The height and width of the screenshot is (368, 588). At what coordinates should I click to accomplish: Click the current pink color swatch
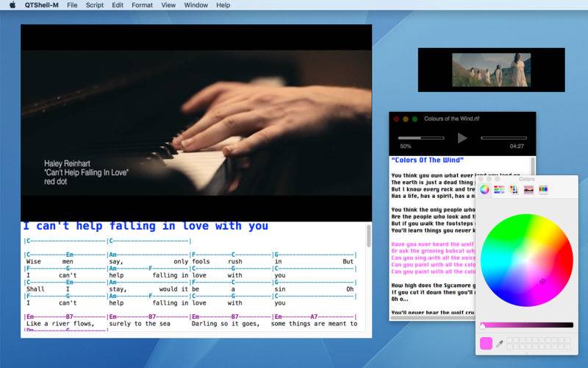pyautogui.click(x=486, y=344)
